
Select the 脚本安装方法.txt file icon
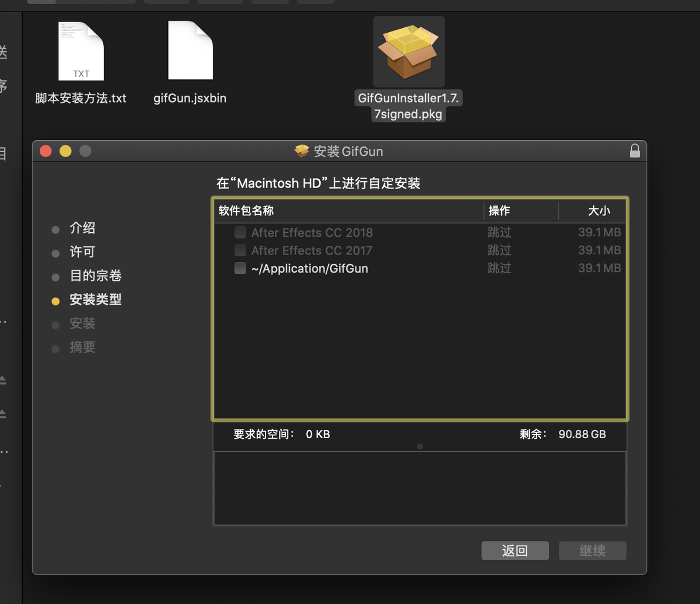tap(81, 51)
